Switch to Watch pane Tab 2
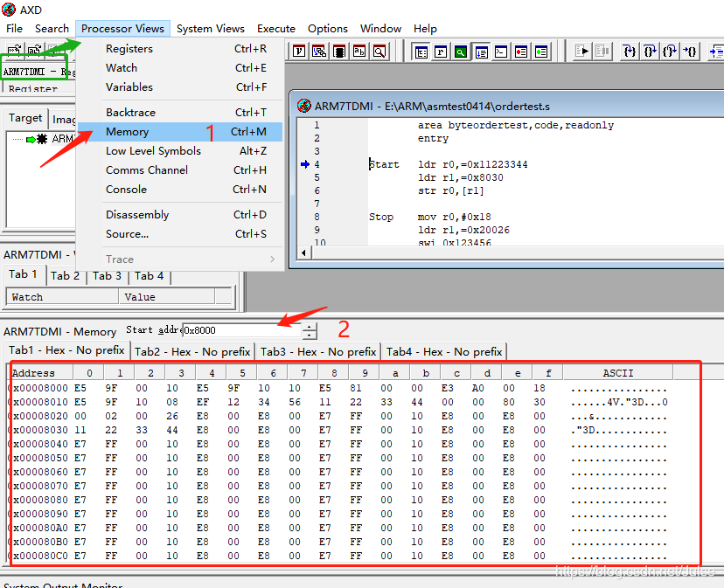Screen dimensions: 724x588 click(x=65, y=276)
